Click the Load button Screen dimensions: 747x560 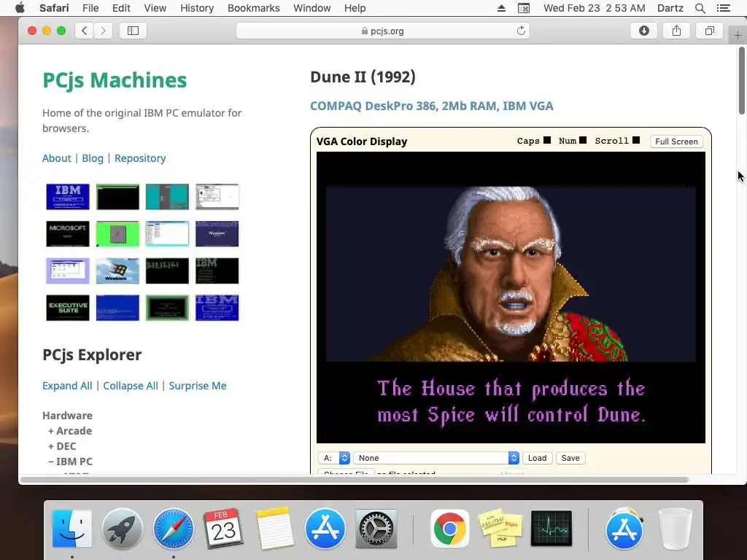click(x=538, y=458)
